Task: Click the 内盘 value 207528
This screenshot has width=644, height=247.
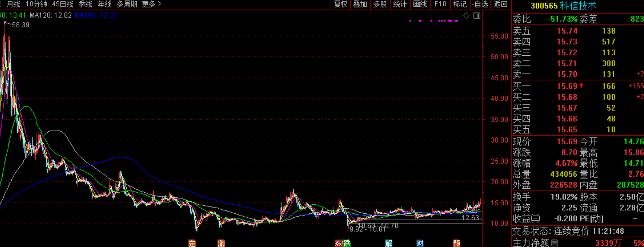Action: (x=630, y=185)
